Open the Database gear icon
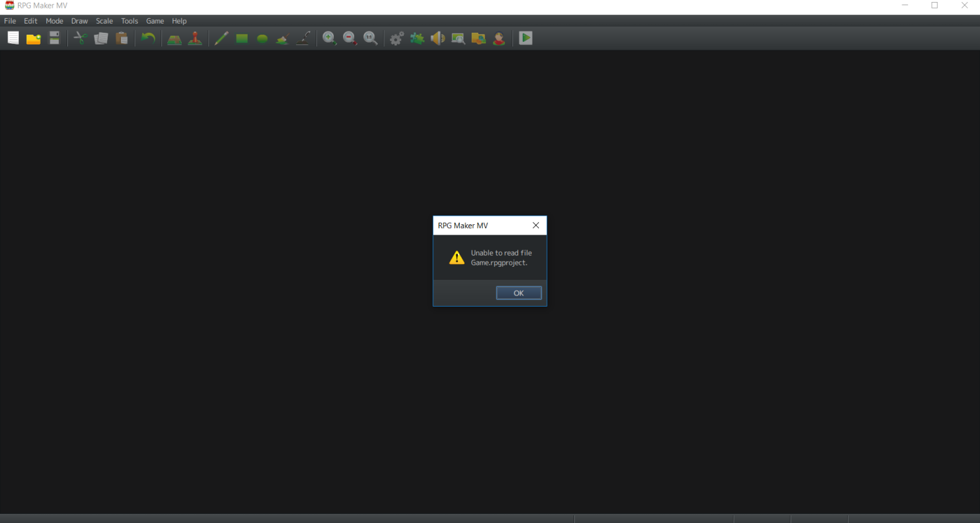 397,39
